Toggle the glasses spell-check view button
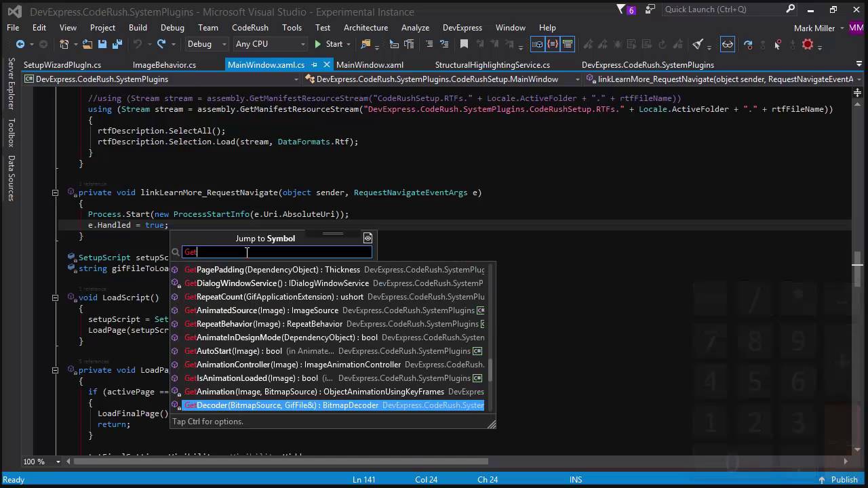The image size is (868, 488). pyautogui.click(x=727, y=44)
